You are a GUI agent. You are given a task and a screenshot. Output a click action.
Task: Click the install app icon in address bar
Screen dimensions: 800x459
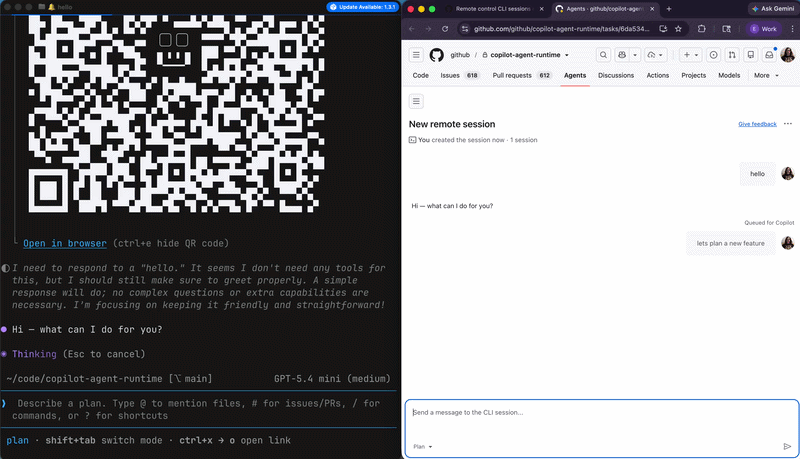click(663, 29)
